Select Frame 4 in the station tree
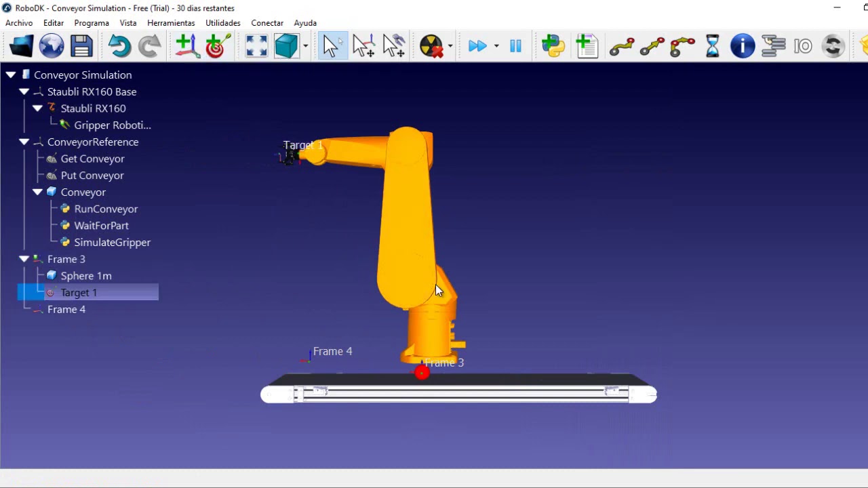 click(x=66, y=309)
